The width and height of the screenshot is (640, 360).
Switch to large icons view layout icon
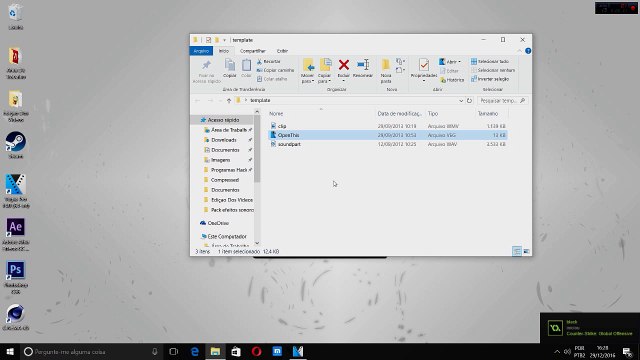point(527,251)
